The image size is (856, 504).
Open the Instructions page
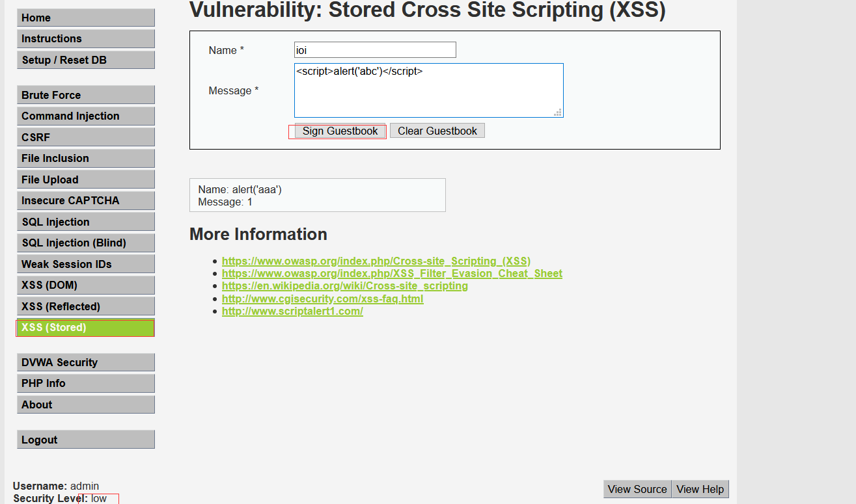coord(86,38)
